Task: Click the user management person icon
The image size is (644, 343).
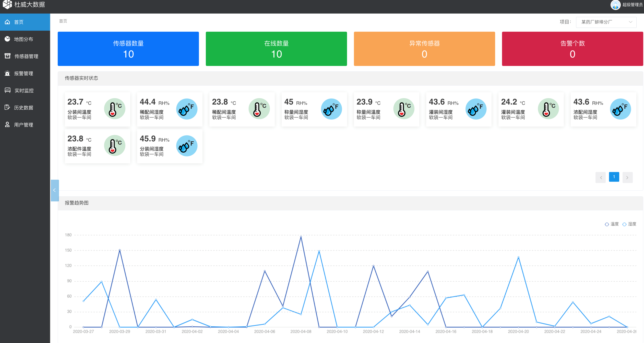Action: pos(7,124)
